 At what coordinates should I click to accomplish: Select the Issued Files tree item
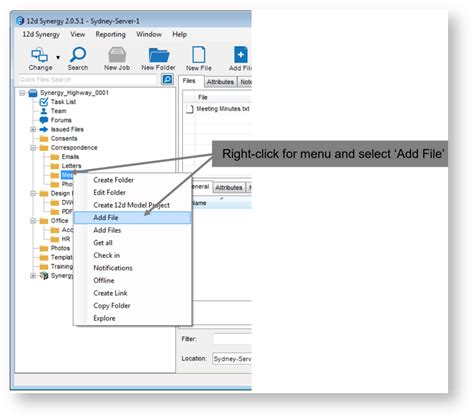coord(67,129)
